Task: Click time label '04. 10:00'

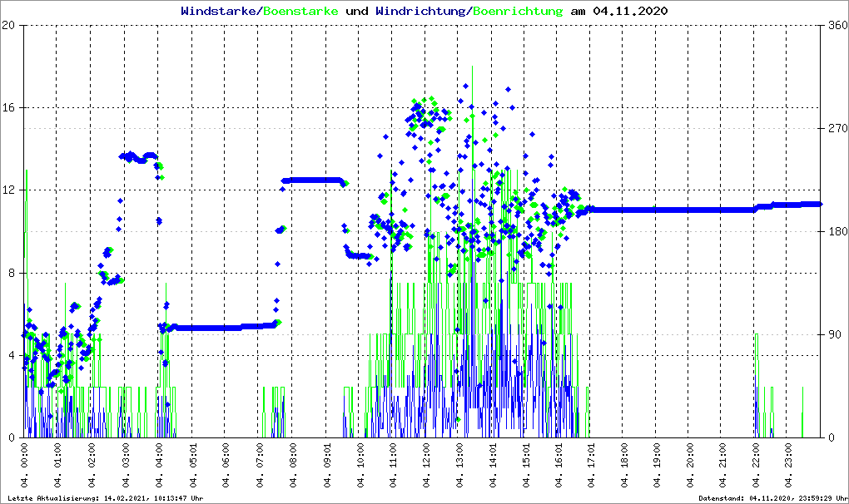Action: (x=360, y=465)
